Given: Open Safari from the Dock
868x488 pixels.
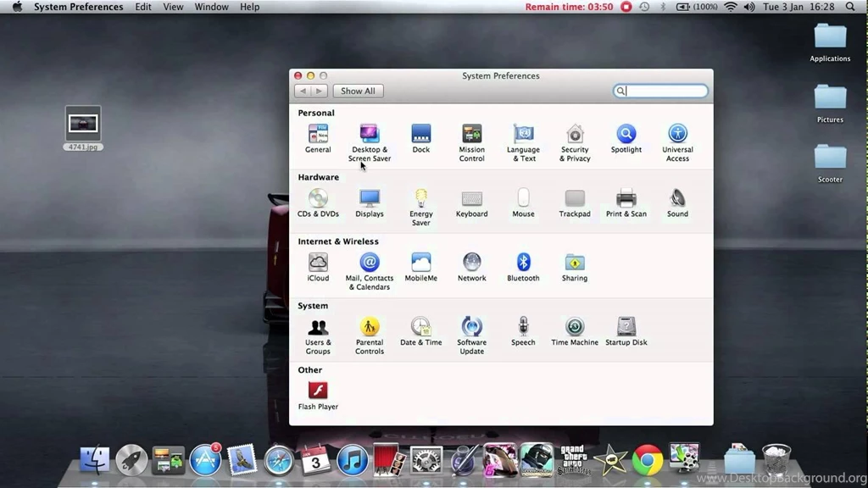Looking at the screenshot, I should pos(278,460).
